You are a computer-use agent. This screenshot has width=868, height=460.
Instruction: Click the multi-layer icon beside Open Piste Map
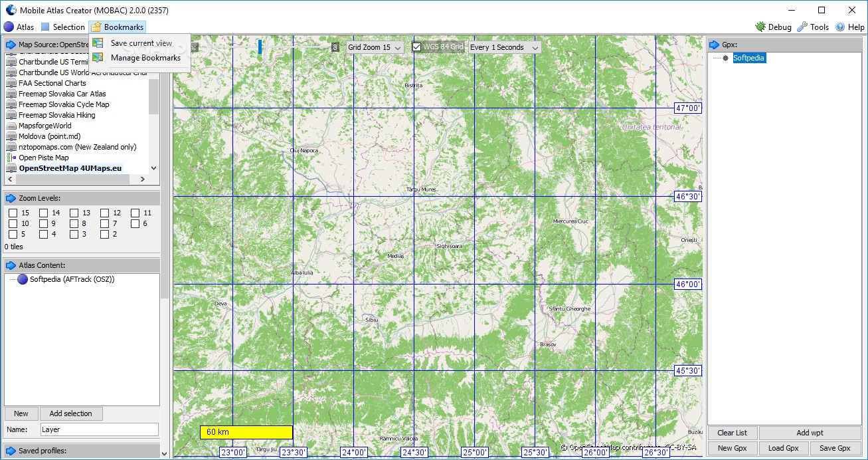click(x=11, y=158)
